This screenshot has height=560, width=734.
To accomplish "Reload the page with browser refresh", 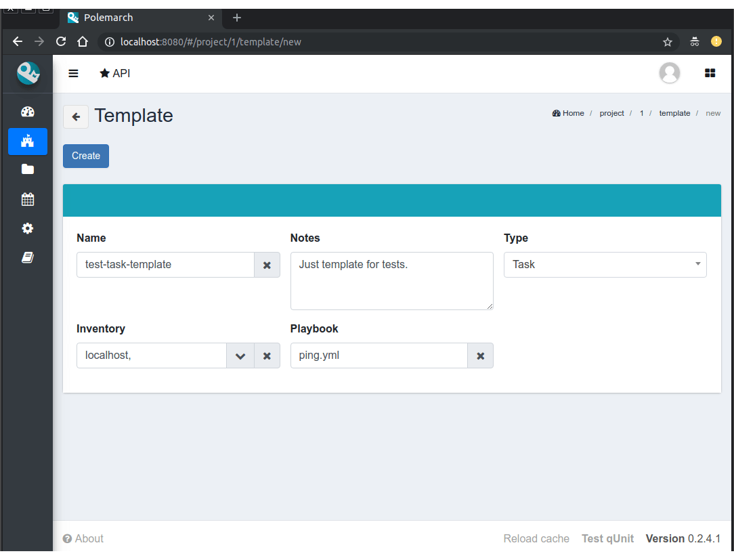I will click(61, 42).
